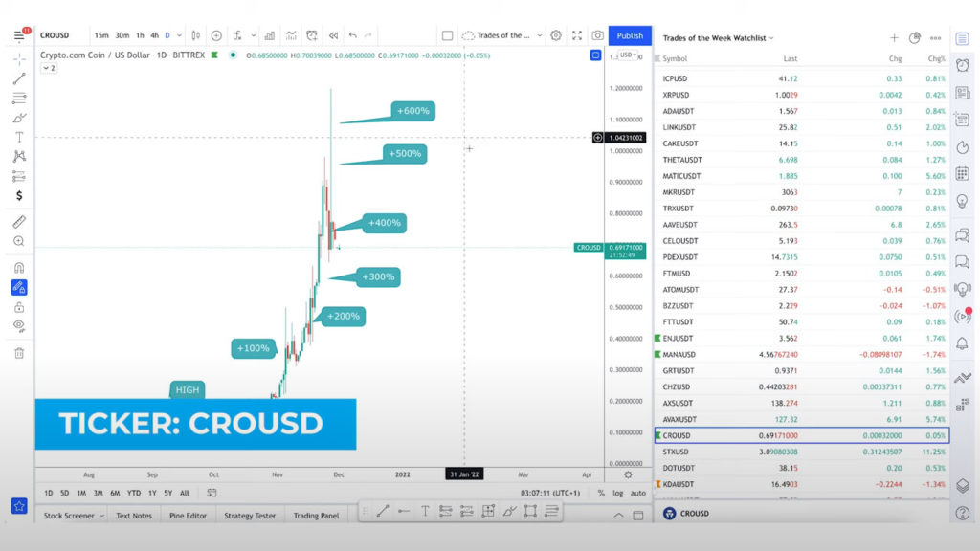This screenshot has height=551, width=980.
Task: Set chart range to YTD
Action: click(x=134, y=493)
